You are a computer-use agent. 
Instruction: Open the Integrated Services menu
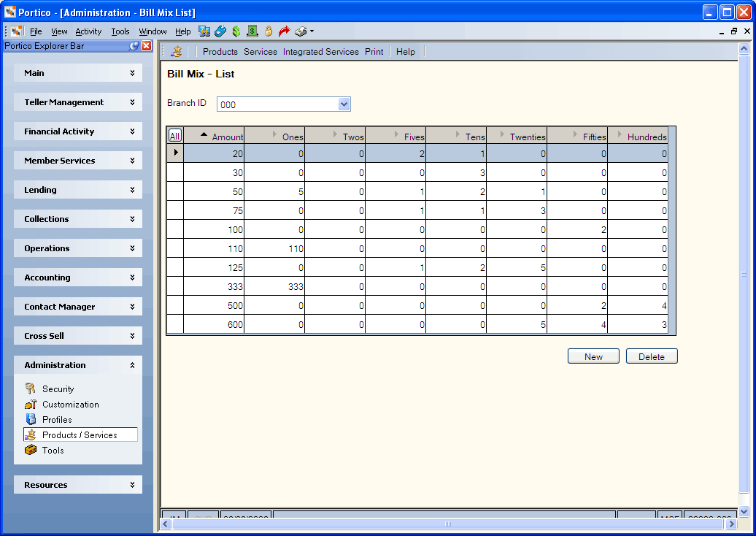(320, 52)
